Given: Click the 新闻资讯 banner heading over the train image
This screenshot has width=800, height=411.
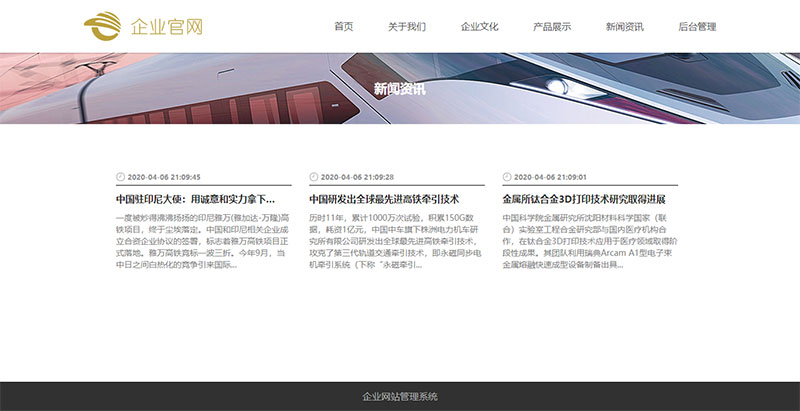Looking at the screenshot, I should pyautogui.click(x=399, y=89).
